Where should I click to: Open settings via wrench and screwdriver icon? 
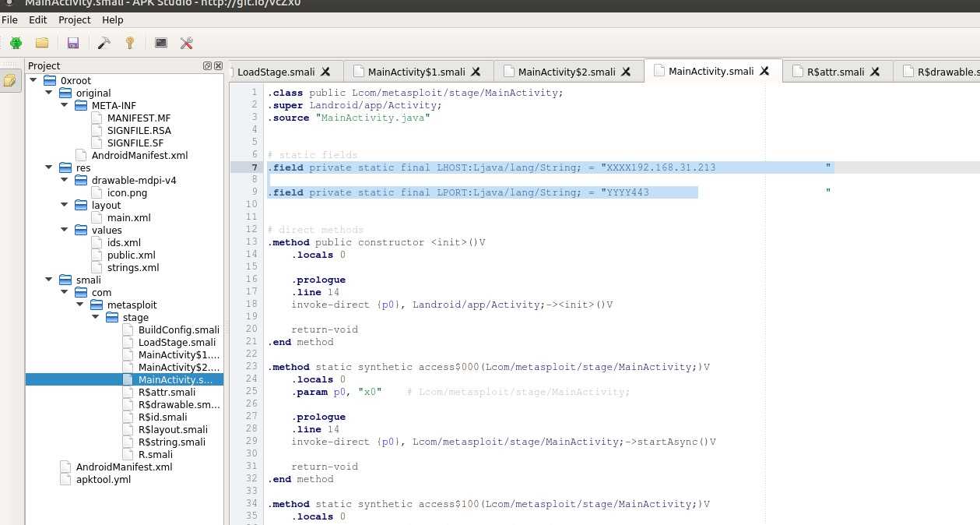point(187,43)
